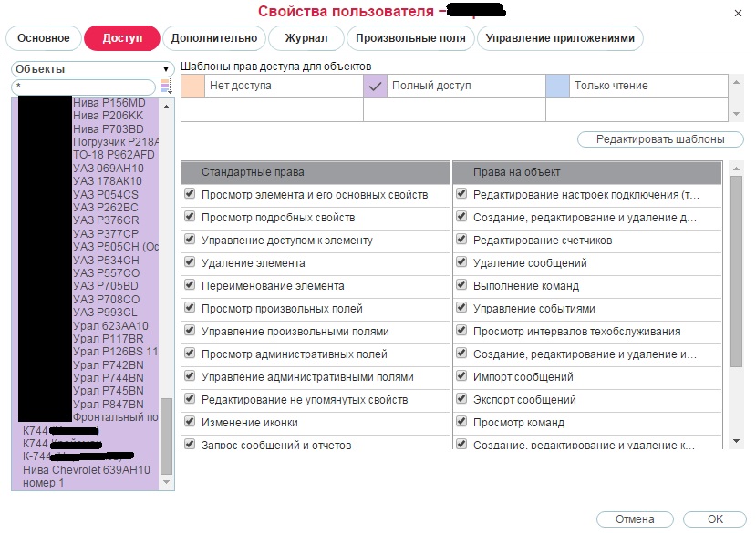Select Нива Chevrolet 639AH10 in objects list
This screenshot has width=756, height=533.
click(x=86, y=470)
